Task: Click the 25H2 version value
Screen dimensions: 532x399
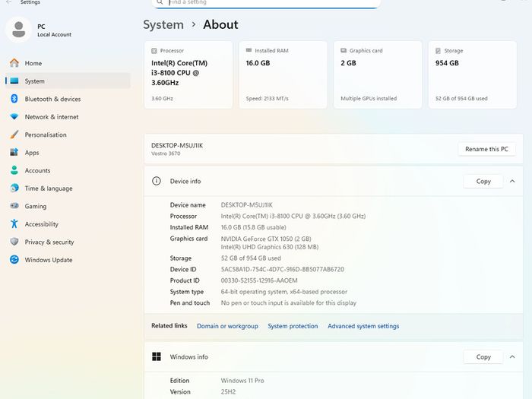Action: point(228,391)
